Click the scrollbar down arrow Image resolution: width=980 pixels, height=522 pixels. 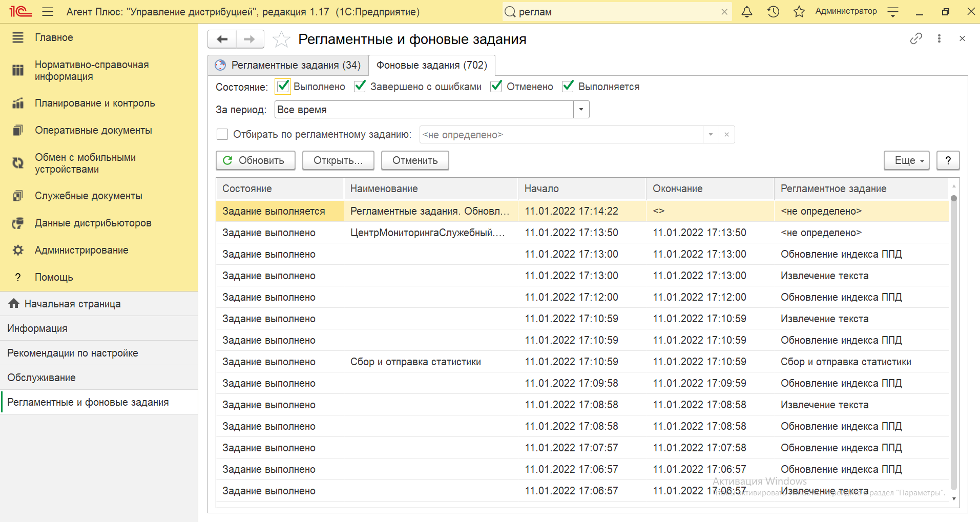[x=953, y=499]
